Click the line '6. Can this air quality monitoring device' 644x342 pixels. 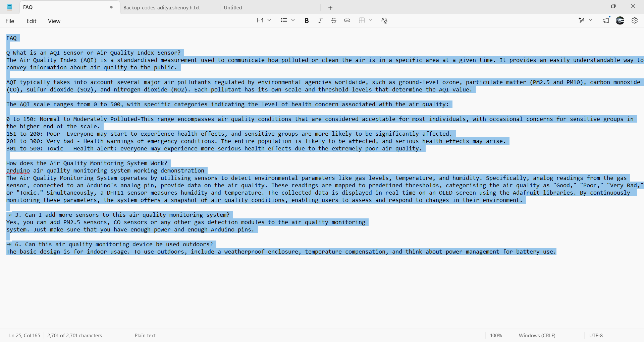114,245
